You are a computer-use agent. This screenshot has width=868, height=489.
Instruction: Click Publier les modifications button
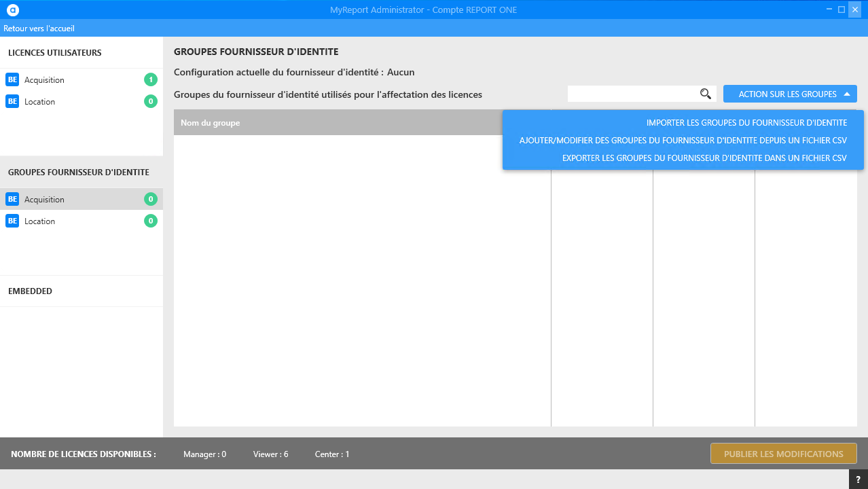[x=783, y=454]
